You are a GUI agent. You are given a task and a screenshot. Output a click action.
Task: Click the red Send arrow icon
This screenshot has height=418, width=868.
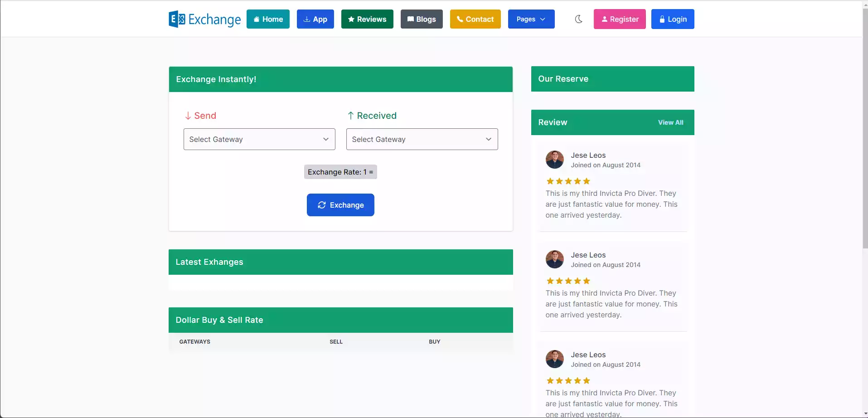pos(188,116)
